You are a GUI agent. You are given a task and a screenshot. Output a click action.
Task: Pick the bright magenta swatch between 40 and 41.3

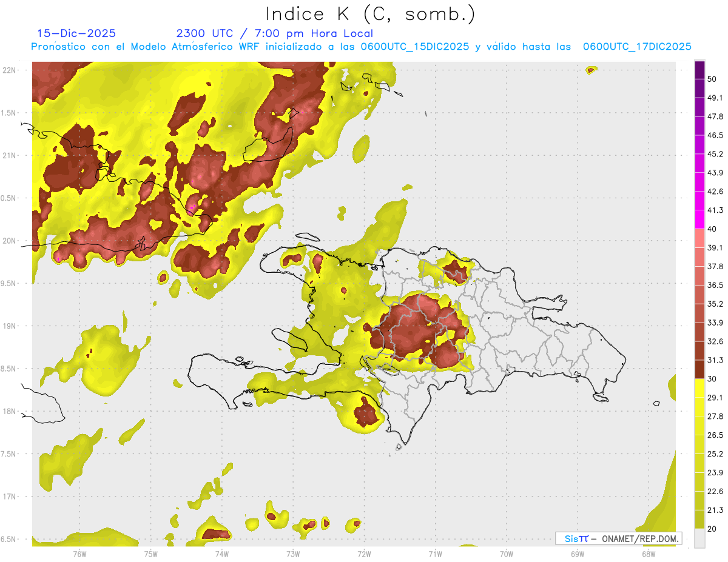[x=700, y=219]
